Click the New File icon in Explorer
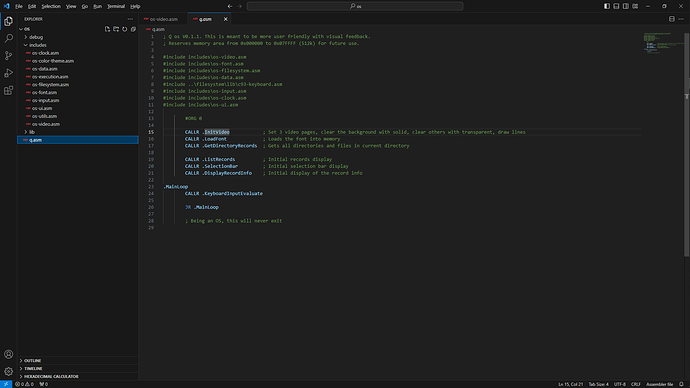This screenshot has width=690, height=388. (107, 29)
